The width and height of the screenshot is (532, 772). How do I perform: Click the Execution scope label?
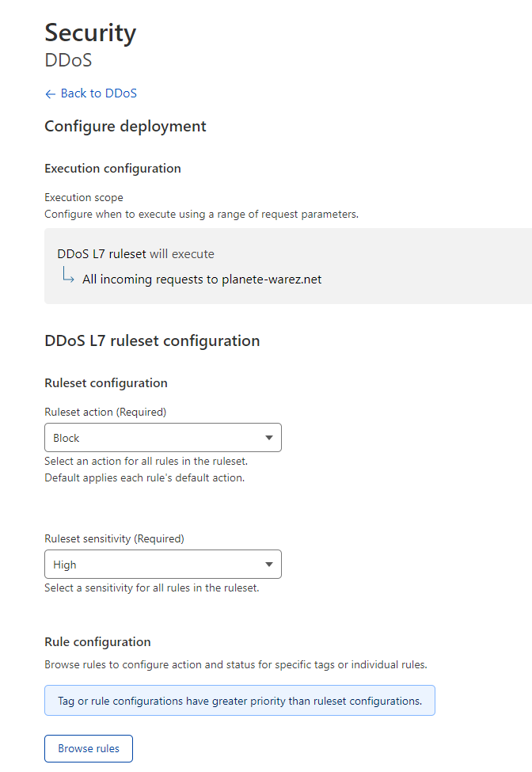click(x=84, y=197)
